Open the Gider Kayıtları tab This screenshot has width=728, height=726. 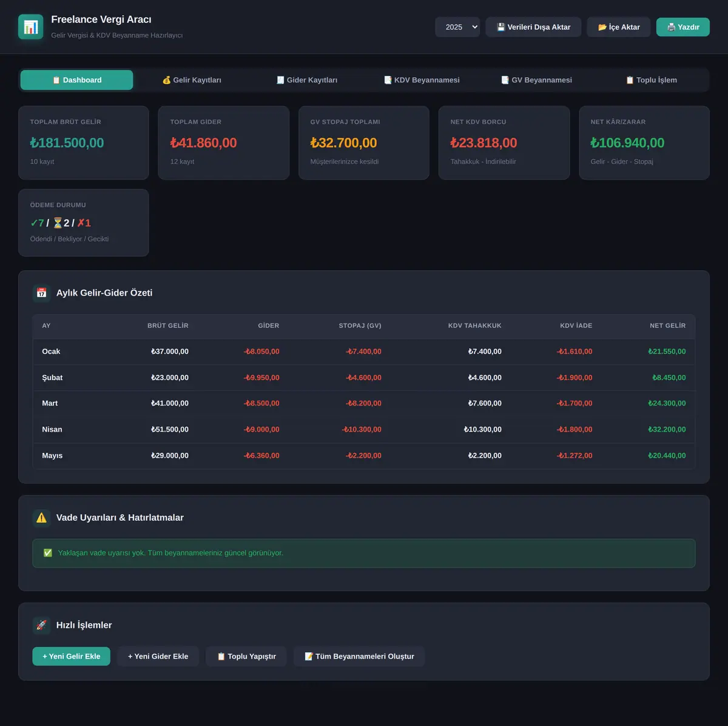pos(306,80)
